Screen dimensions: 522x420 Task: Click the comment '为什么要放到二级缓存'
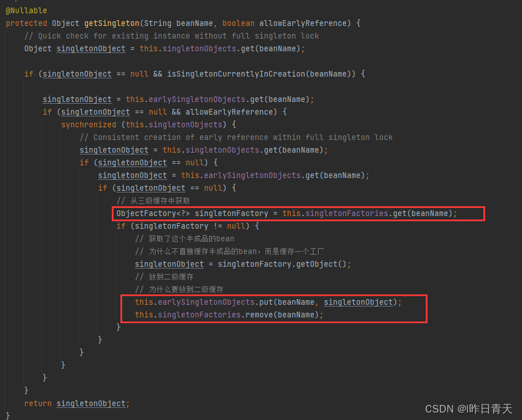(179, 290)
